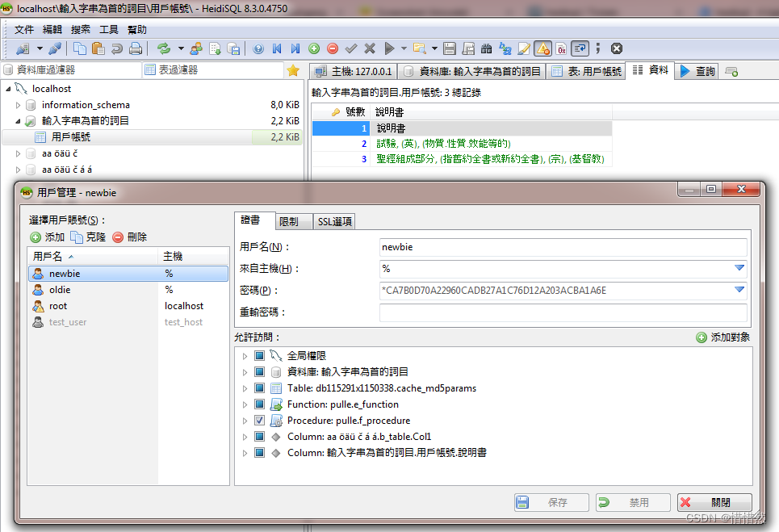Click the blue help question icon
The height and width of the screenshot is (532, 779).
coord(258,48)
